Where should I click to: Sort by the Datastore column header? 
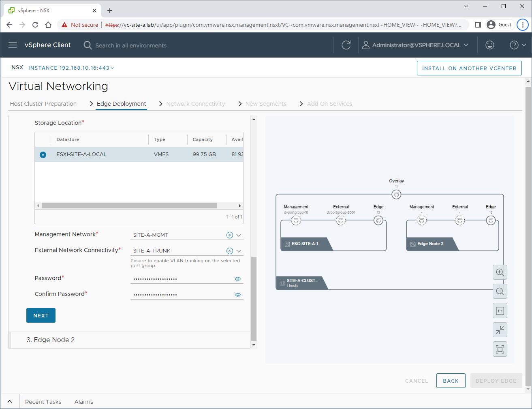point(68,139)
